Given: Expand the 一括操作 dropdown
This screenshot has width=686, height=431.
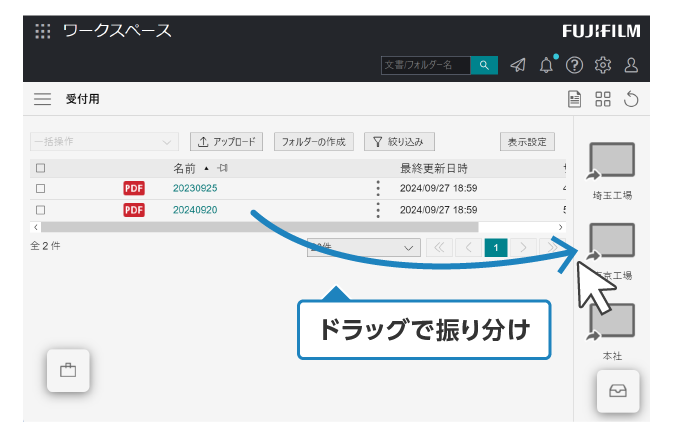Looking at the screenshot, I should coord(104,142).
